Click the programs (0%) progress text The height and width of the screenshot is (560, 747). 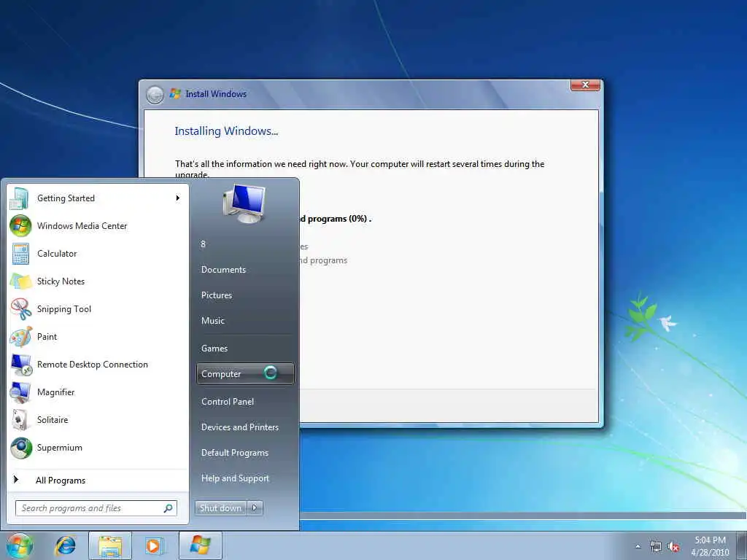tap(339, 219)
